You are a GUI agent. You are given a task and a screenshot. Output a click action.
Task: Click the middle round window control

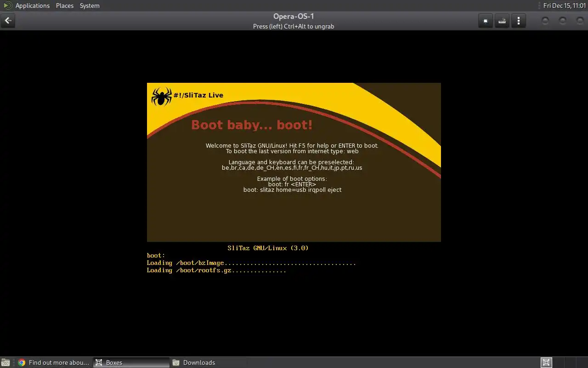pyautogui.click(x=562, y=21)
